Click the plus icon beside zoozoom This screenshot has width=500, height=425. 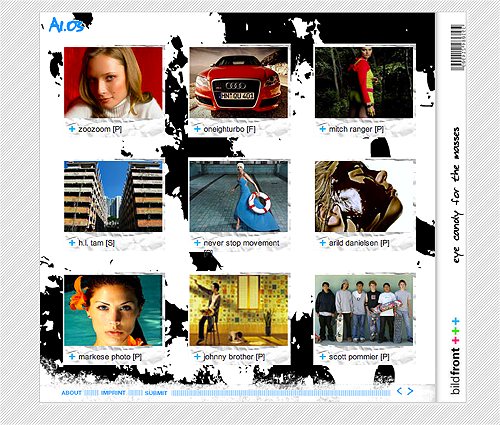(72, 129)
